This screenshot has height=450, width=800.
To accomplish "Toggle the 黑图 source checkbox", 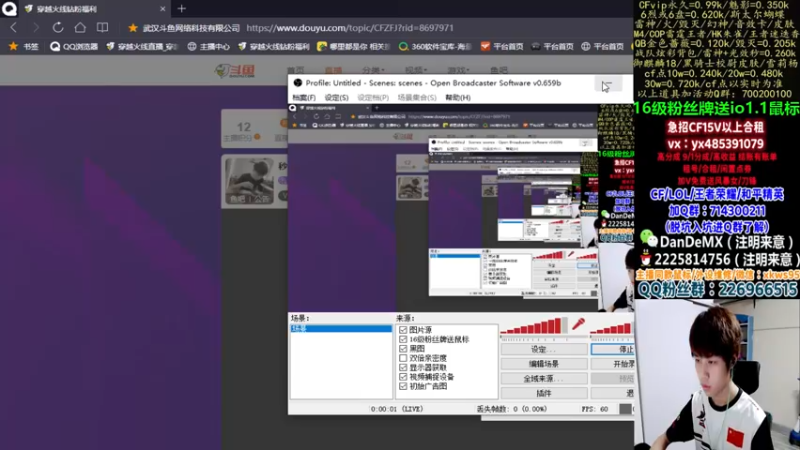I will (403, 348).
